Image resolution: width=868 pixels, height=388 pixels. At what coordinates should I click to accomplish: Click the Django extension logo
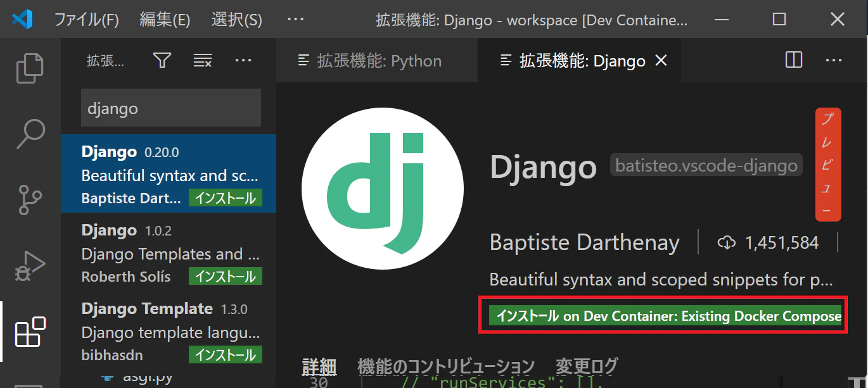[x=383, y=189]
